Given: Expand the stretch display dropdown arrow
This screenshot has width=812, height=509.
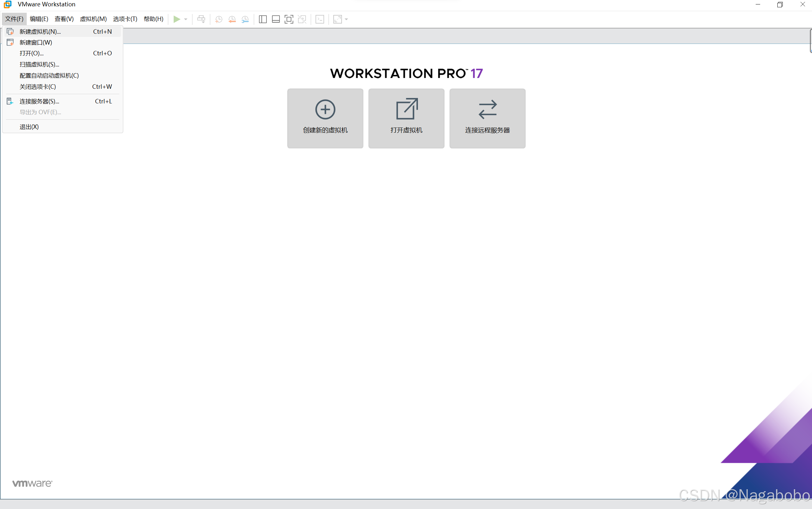Looking at the screenshot, I should pos(346,19).
